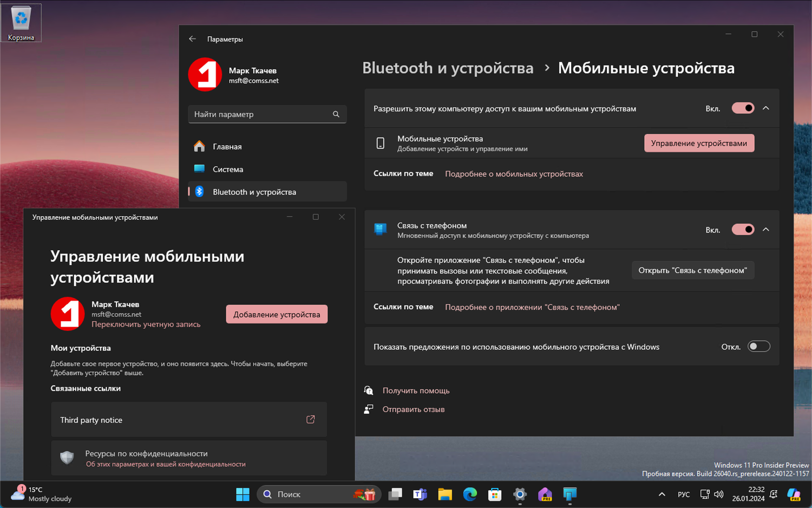This screenshot has height=508, width=812.
Task: Open the purple PRE app on taskbar
Action: point(545,494)
